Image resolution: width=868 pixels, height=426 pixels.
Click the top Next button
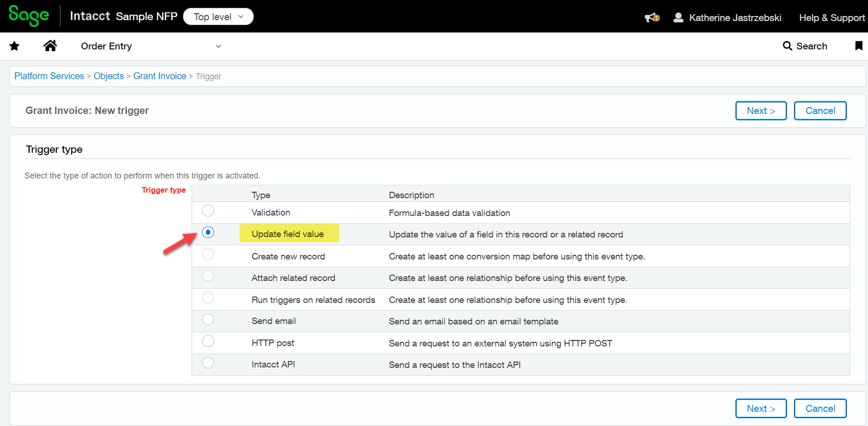tap(761, 111)
